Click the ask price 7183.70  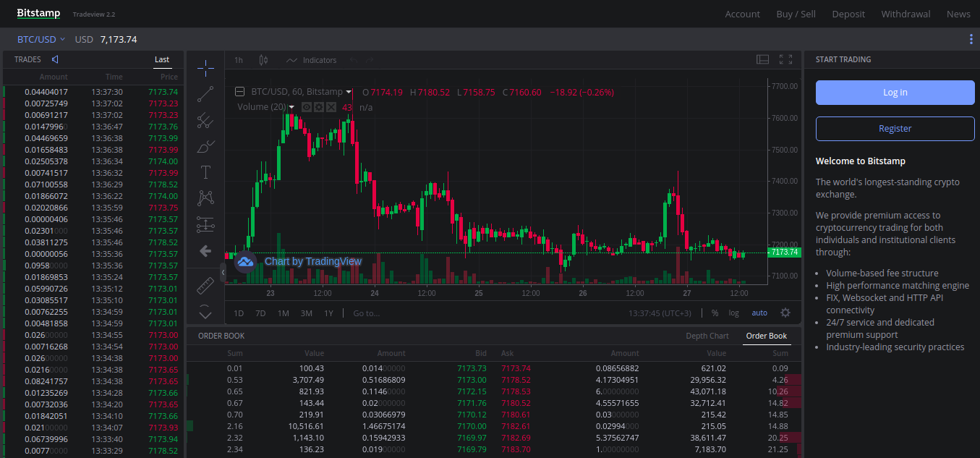pyautogui.click(x=516, y=449)
